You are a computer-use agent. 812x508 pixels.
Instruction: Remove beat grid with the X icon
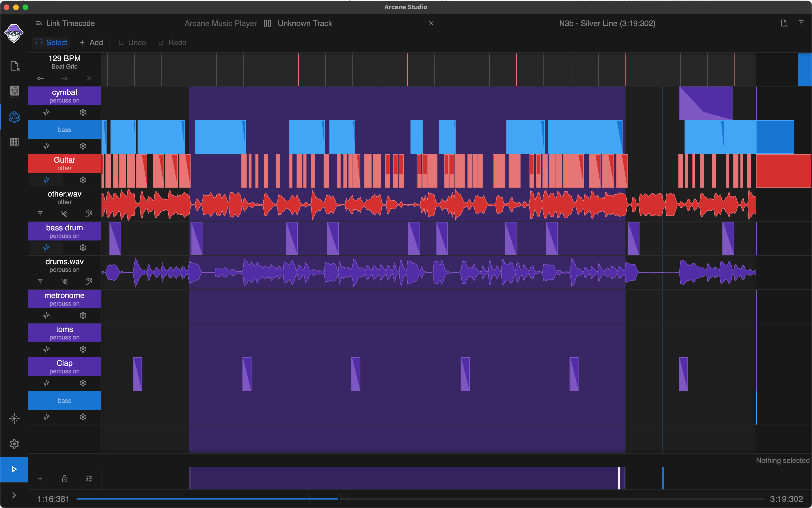(89, 79)
